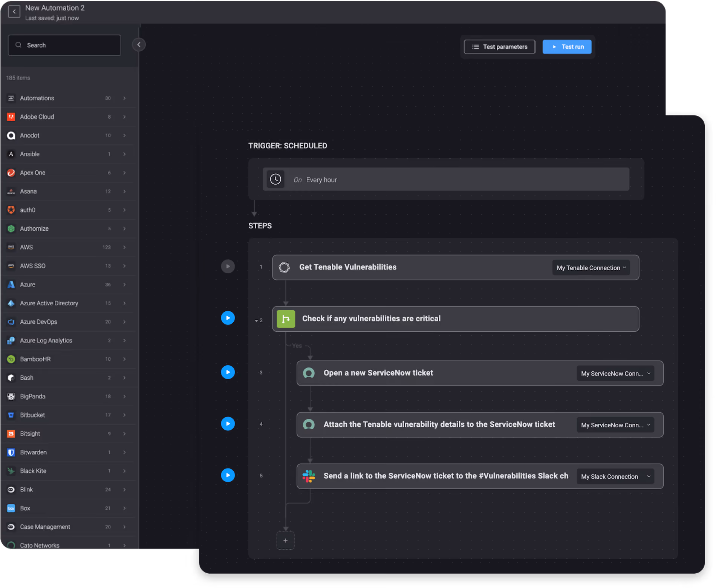Collapse the integrations sidebar panel
This screenshot has width=716, height=588.
pyautogui.click(x=139, y=45)
